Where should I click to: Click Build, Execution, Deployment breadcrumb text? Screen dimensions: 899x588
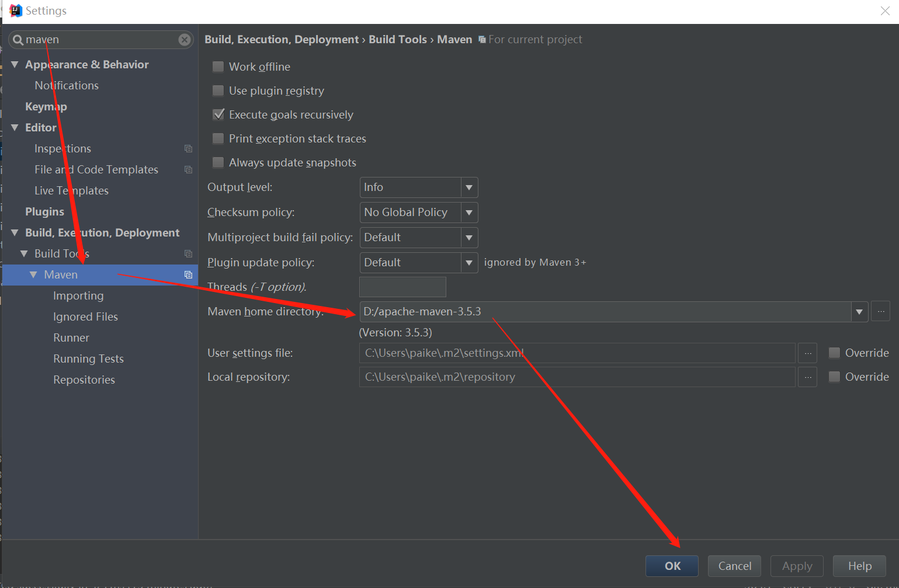(282, 39)
